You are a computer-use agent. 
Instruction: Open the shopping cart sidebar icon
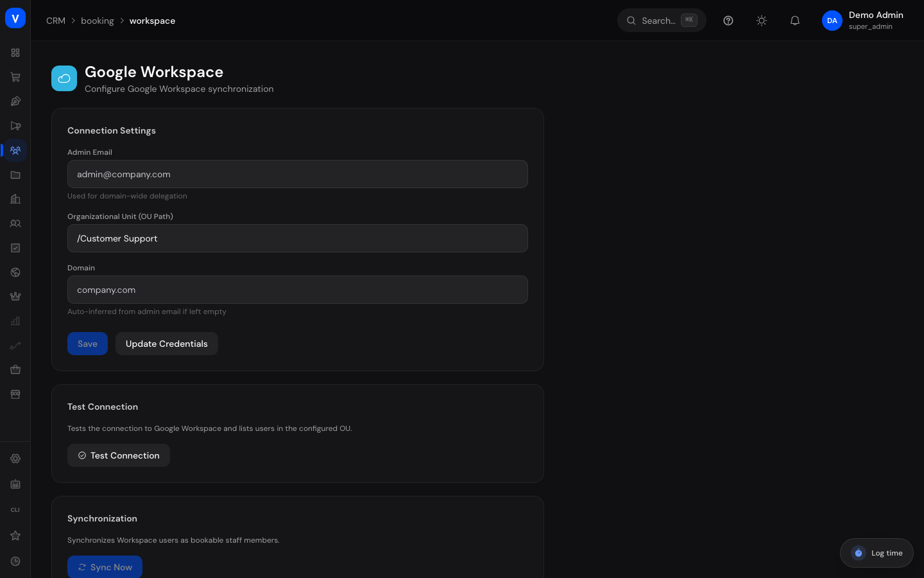(x=15, y=77)
